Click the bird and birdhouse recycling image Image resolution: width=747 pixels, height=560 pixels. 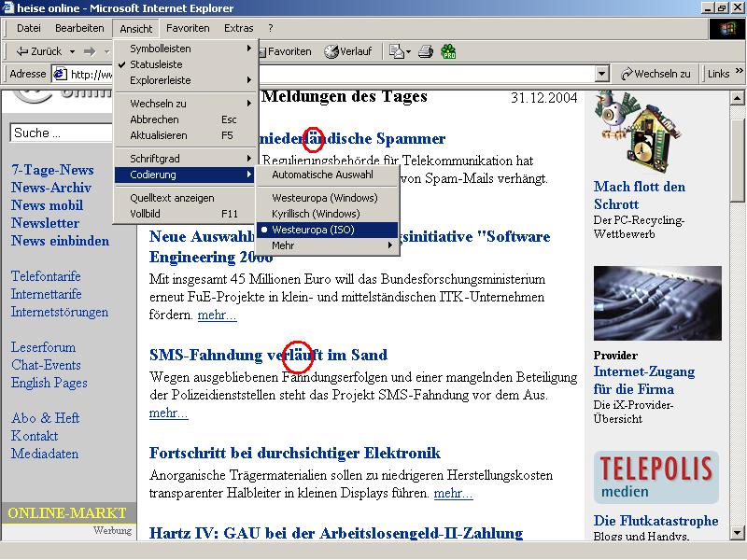639,131
